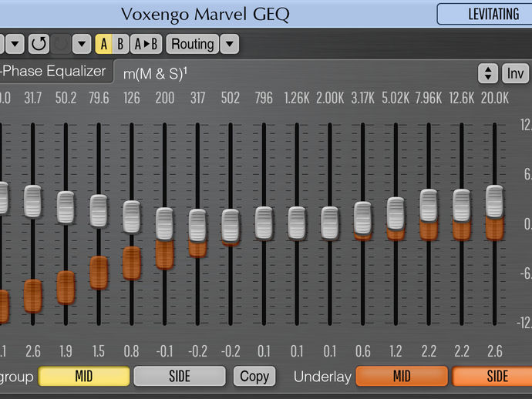Screen dimensions: 532x399
Task: Toggle the orange Underlay SIDE button
Action: click(493, 376)
